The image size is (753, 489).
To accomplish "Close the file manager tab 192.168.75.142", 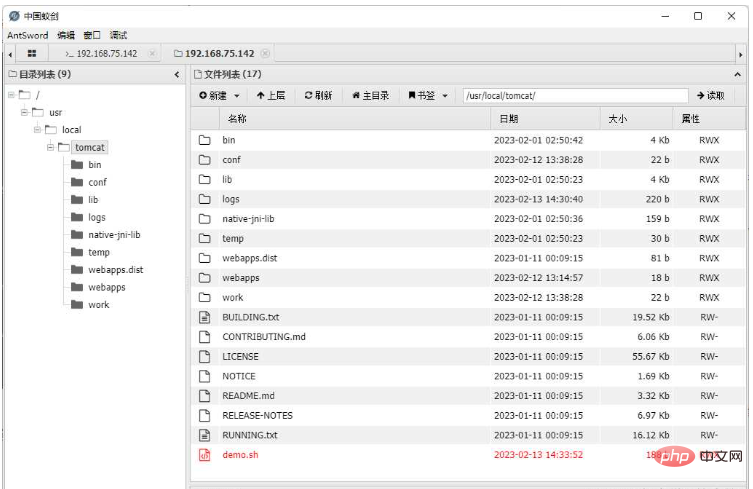I will click(x=265, y=53).
